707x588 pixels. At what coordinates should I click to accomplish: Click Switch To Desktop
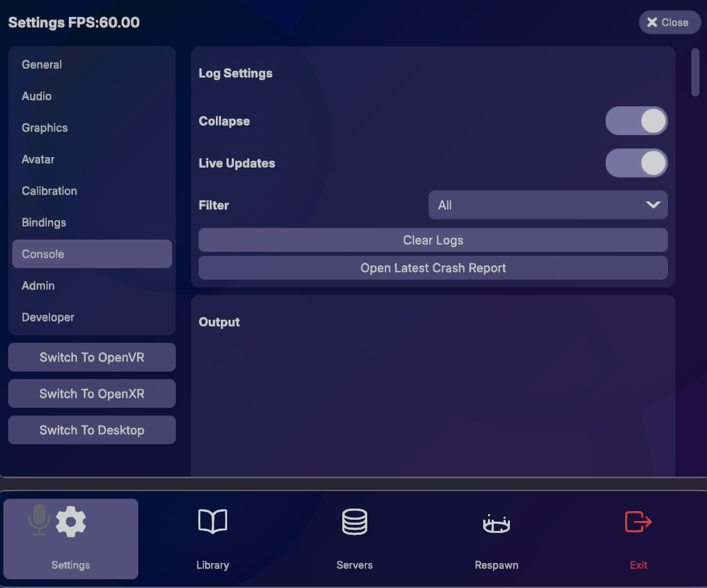[91, 430]
